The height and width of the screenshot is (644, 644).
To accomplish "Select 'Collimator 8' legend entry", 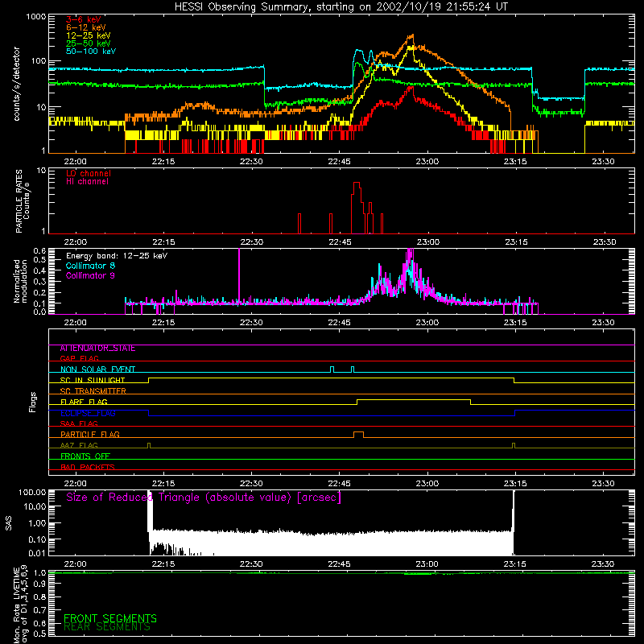I will (90, 266).
